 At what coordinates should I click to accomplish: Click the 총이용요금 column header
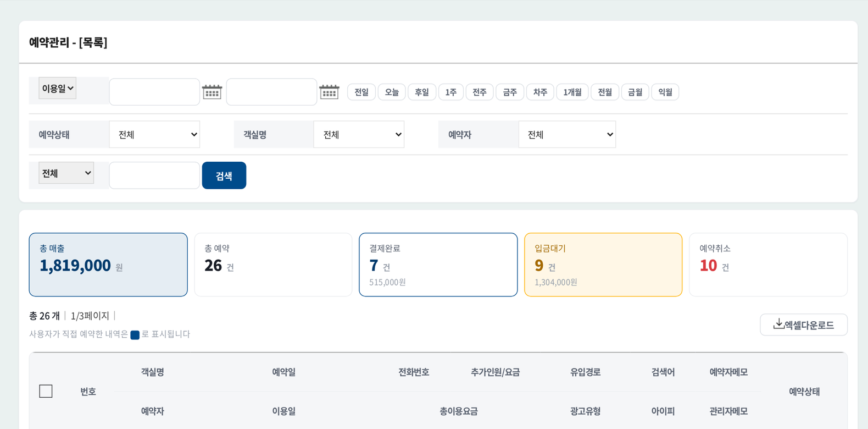[x=459, y=411]
